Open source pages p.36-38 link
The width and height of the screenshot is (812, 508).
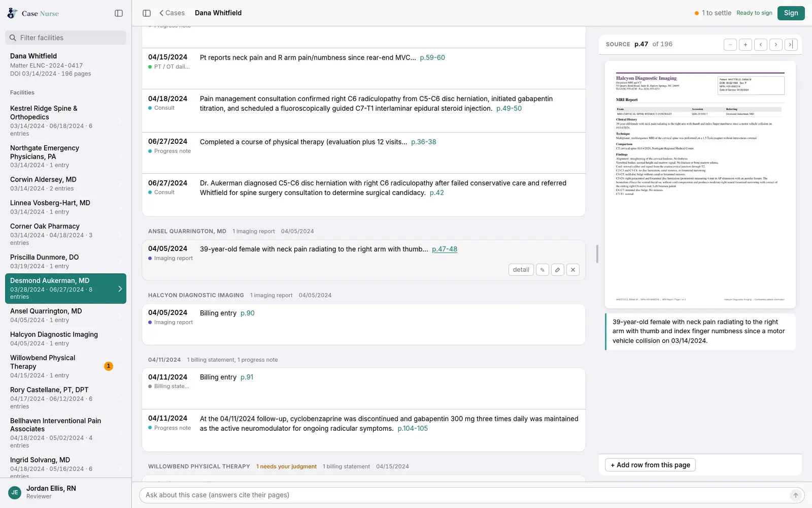click(x=424, y=142)
